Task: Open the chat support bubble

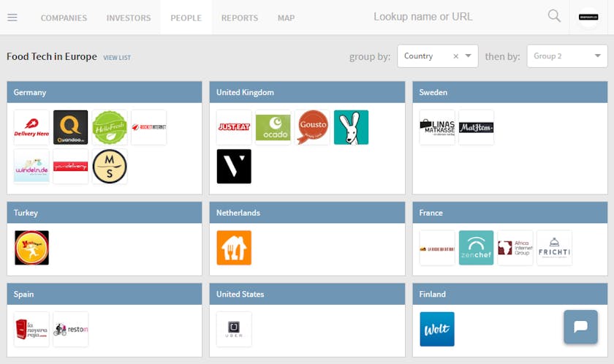Action: 580,327
